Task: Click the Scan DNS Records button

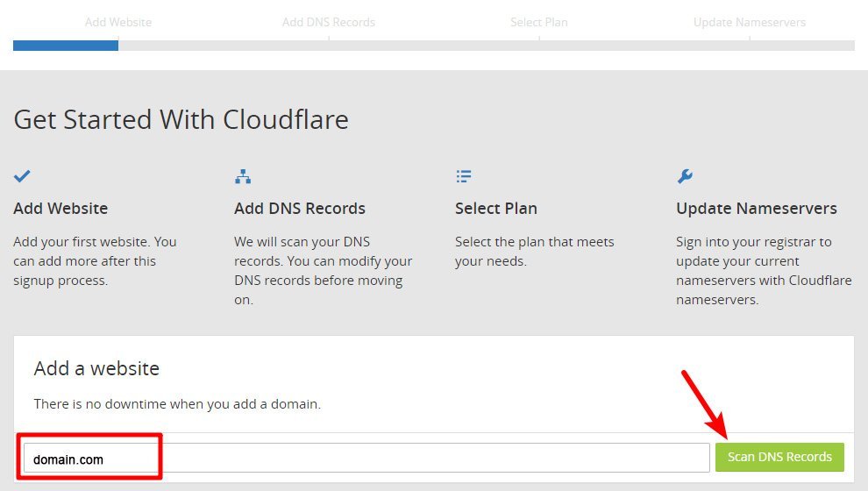Action: (x=779, y=457)
